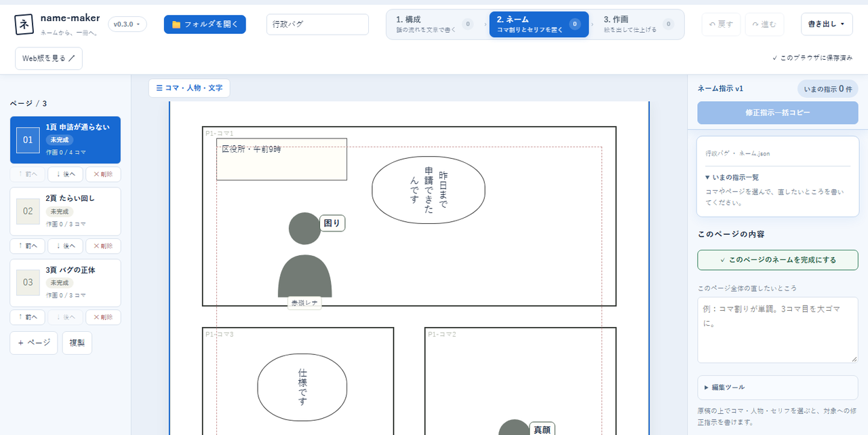This screenshot has width=868, height=435.
Task: Open the コマ・人物・文字 list menu
Action: tap(189, 88)
